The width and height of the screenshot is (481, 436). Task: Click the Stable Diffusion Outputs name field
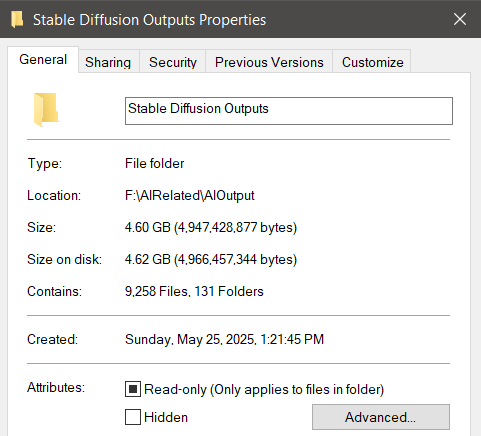(289, 111)
